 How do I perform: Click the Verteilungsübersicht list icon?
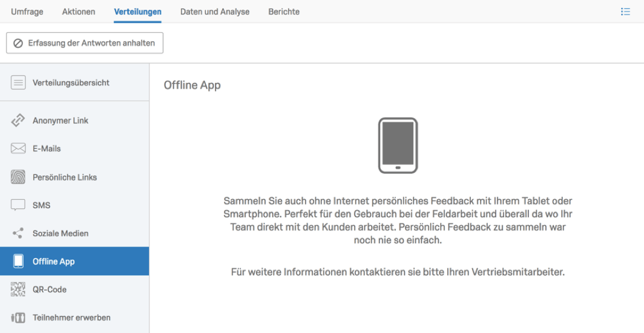(18, 82)
